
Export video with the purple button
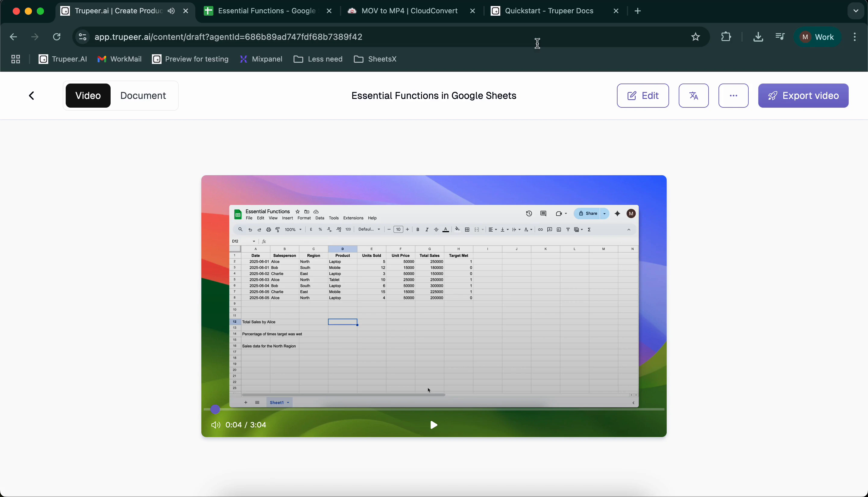tap(803, 96)
